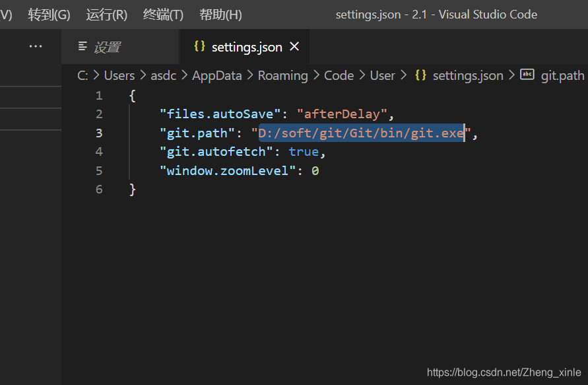Expand the Users breadcrumb dropdown
This screenshot has width=588, height=385.
[x=119, y=75]
